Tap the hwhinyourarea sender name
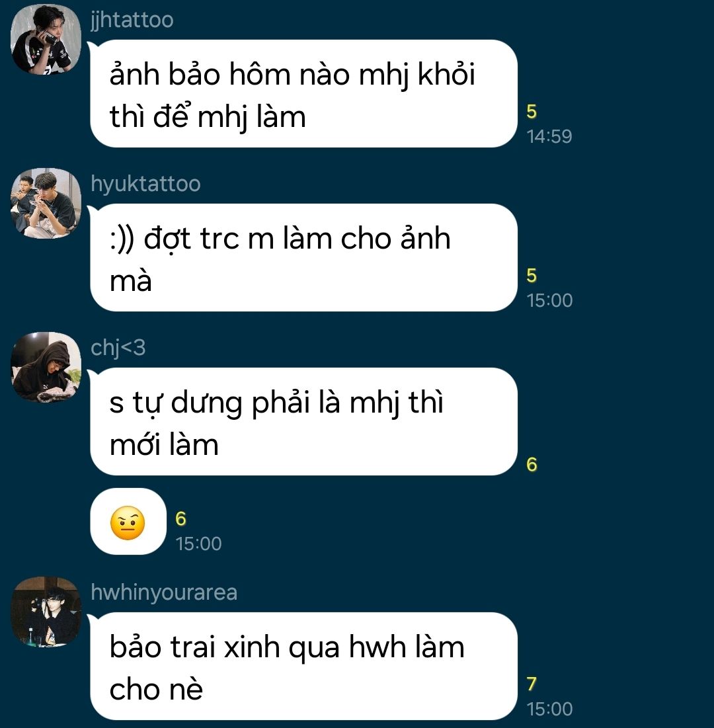Screen dimensions: 714x728 (164, 592)
